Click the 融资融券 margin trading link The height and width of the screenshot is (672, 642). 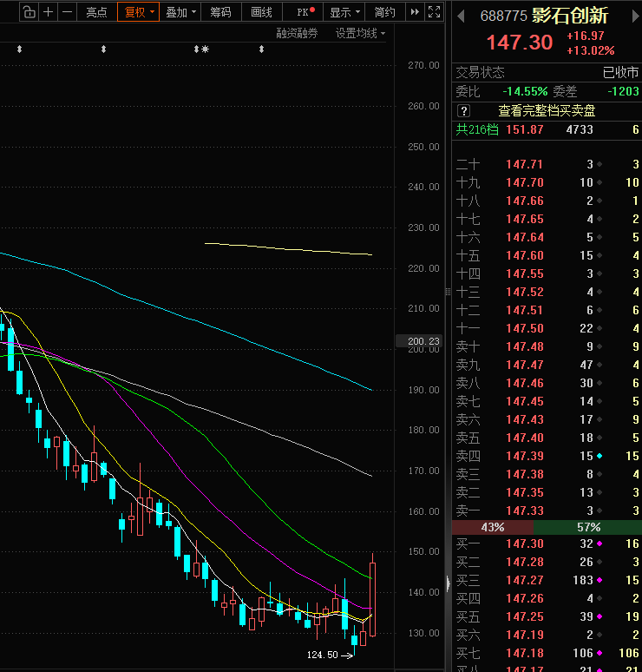pyautogui.click(x=297, y=34)
